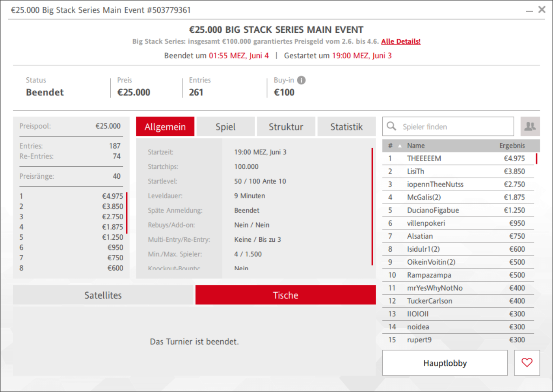Select player rupert9 row
553x392 pixels.
[458, 340]
